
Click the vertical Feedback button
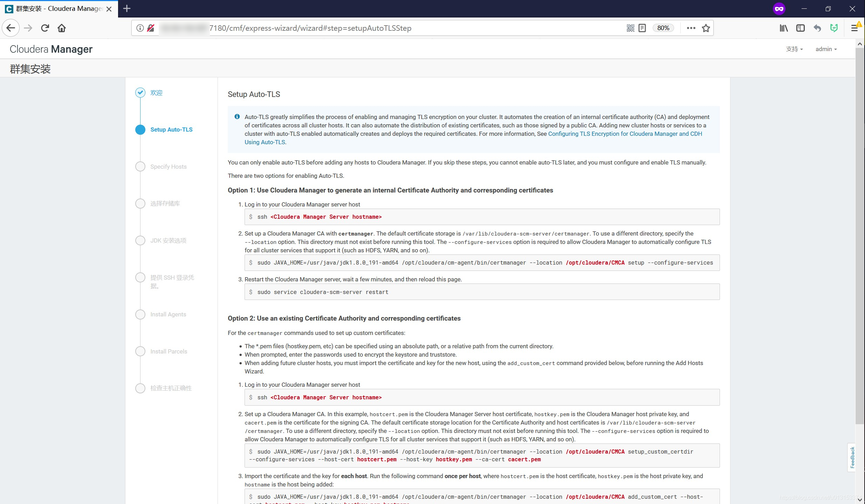pos(852,457)
